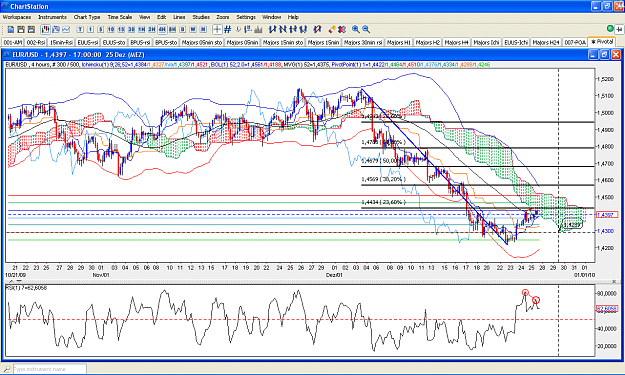Select the 15 minute time scale button
This screenshot has width=625, height=375.
(121, 29)
